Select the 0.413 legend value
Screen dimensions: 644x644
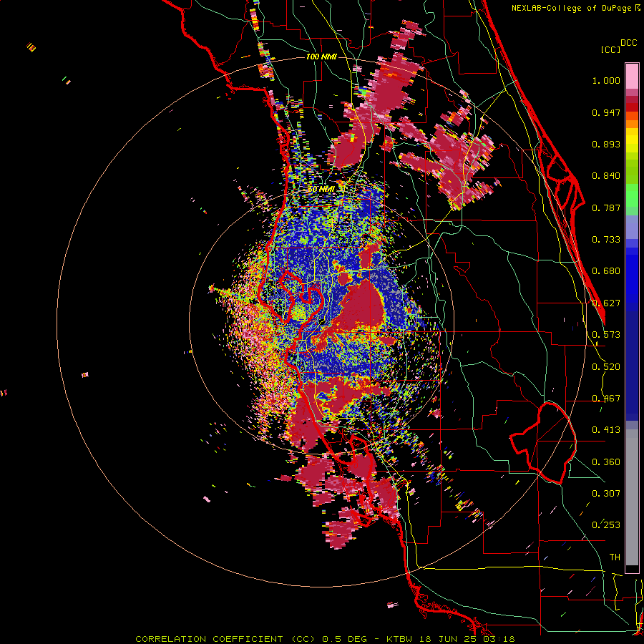(606, 430)
